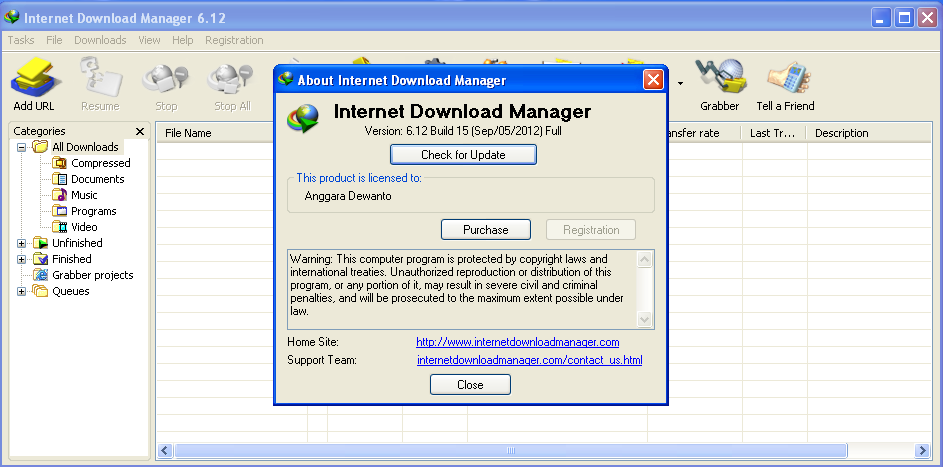Click the Transfer rate column header
The image size is (943, 467).
[704, 133]
